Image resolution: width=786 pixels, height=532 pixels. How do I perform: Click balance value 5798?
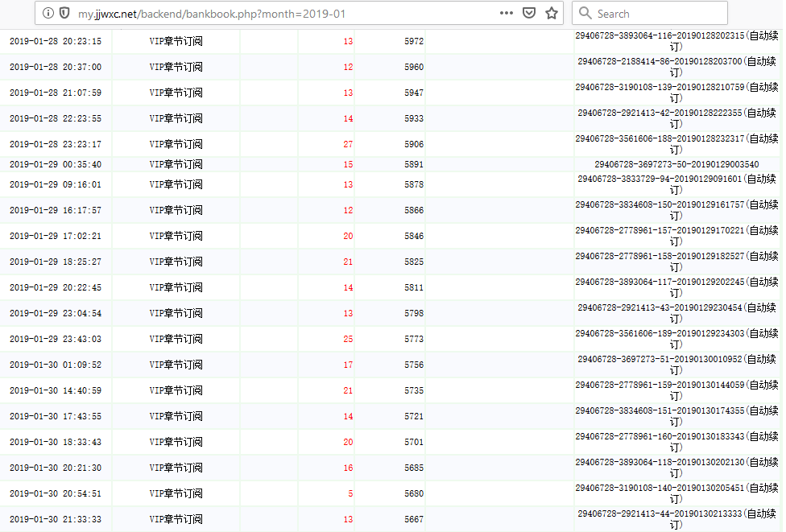click(414, 313)
